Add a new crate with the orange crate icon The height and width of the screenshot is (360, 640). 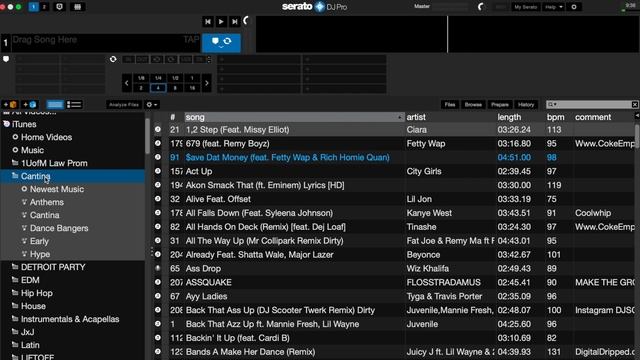(x=11, y=105)
